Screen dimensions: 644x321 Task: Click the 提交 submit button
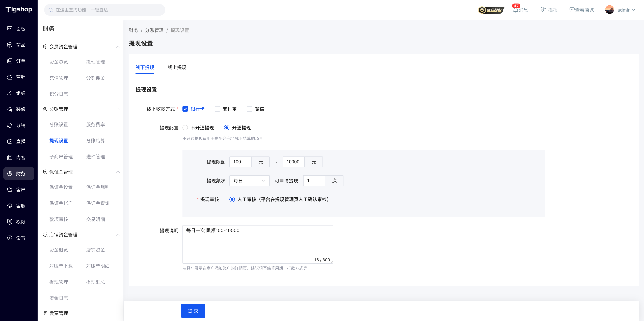pyautogui.click(x=193, y=311)
